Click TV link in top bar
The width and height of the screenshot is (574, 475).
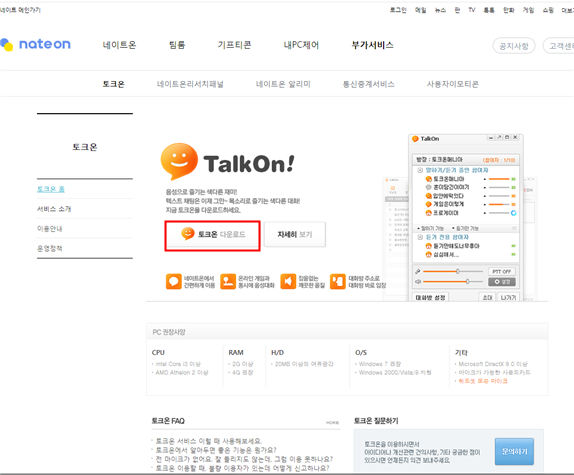(472, 10)
